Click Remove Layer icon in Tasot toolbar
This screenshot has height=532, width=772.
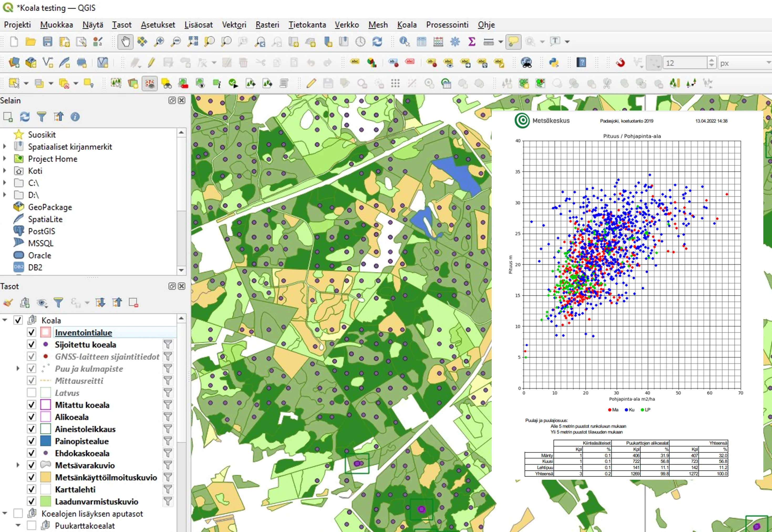point(133,303)
